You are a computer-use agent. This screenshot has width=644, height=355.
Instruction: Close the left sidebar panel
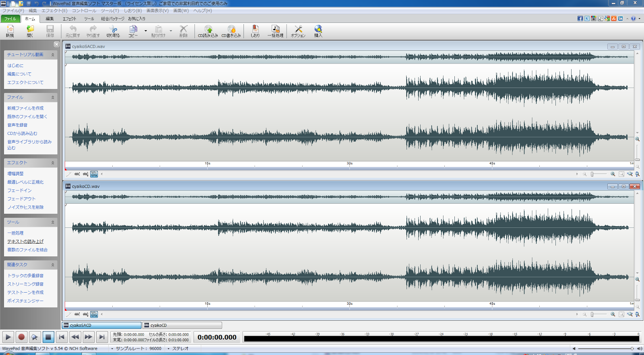coord(56,44)
